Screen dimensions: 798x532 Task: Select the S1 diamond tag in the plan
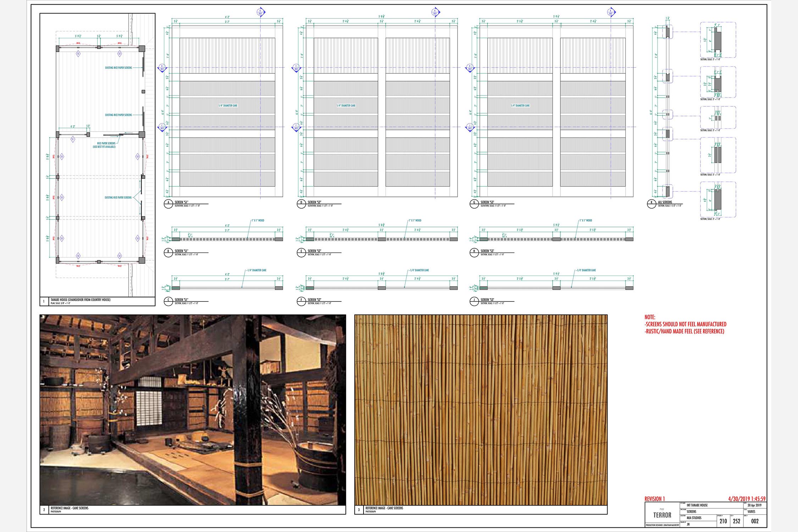[x=73, y=139]
